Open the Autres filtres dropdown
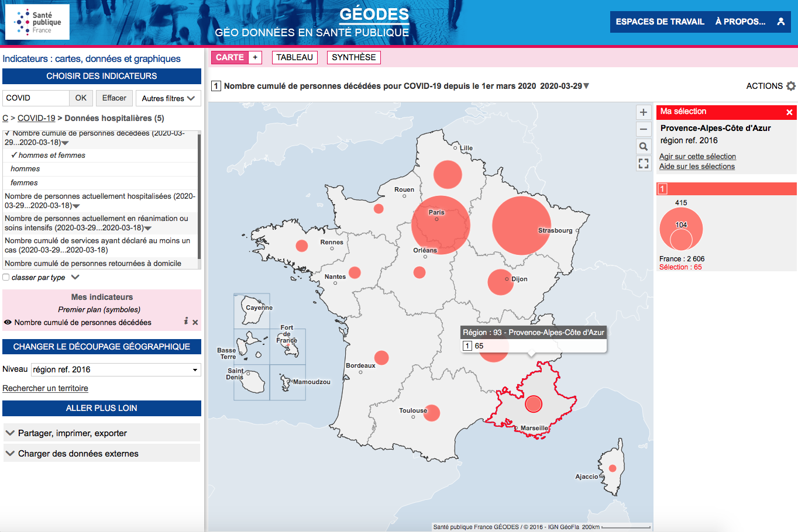 (168, 98)
